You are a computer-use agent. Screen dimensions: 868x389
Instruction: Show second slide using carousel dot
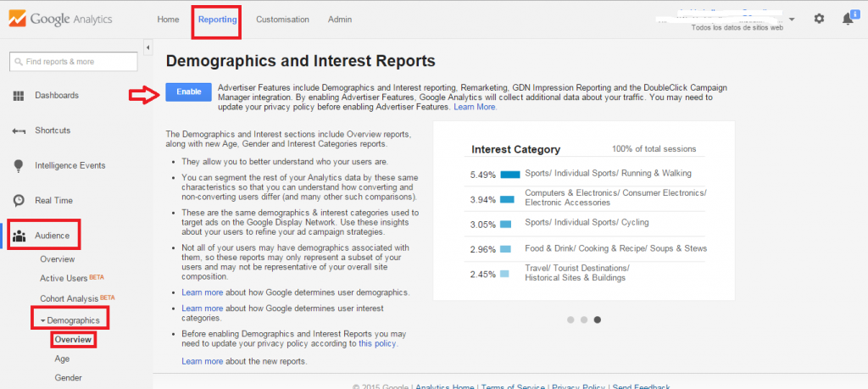coord(583,320)
